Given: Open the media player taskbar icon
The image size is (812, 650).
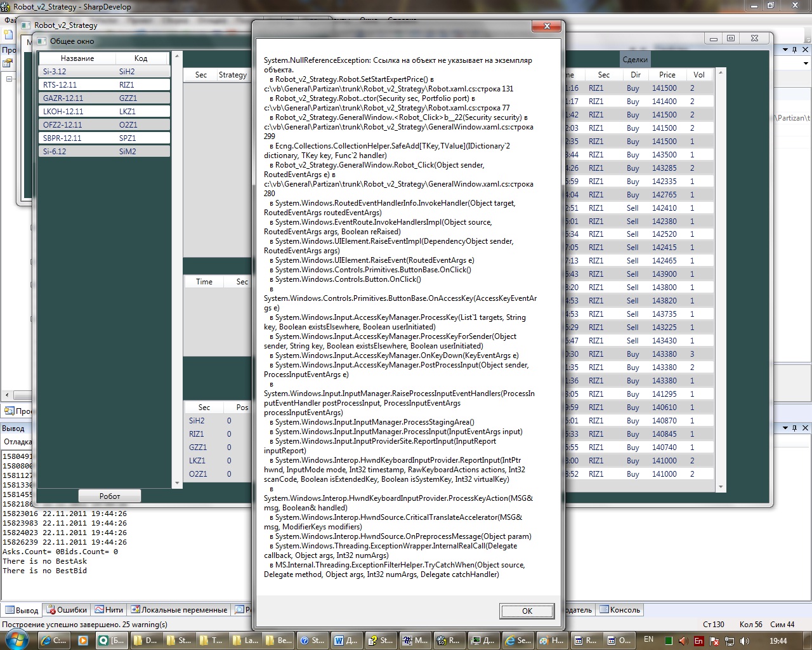Looking at the screenshot, I should point(83,640).
